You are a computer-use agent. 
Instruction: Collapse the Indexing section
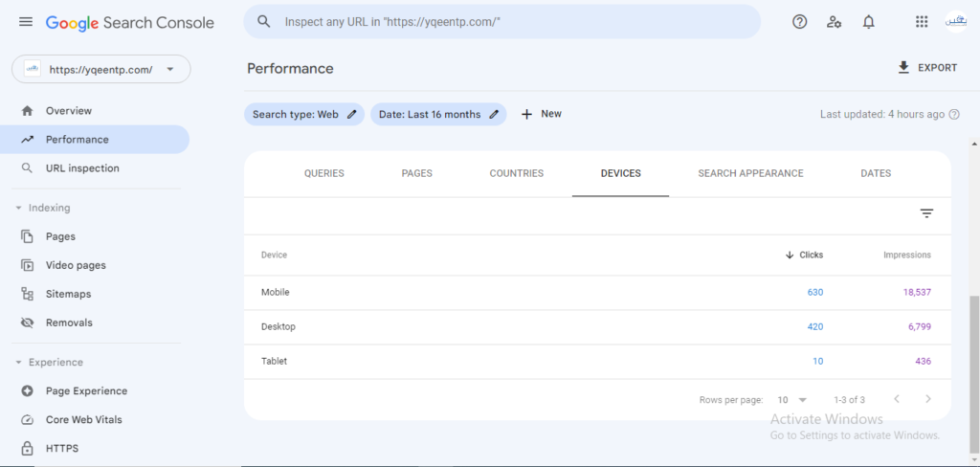point(42,208)
